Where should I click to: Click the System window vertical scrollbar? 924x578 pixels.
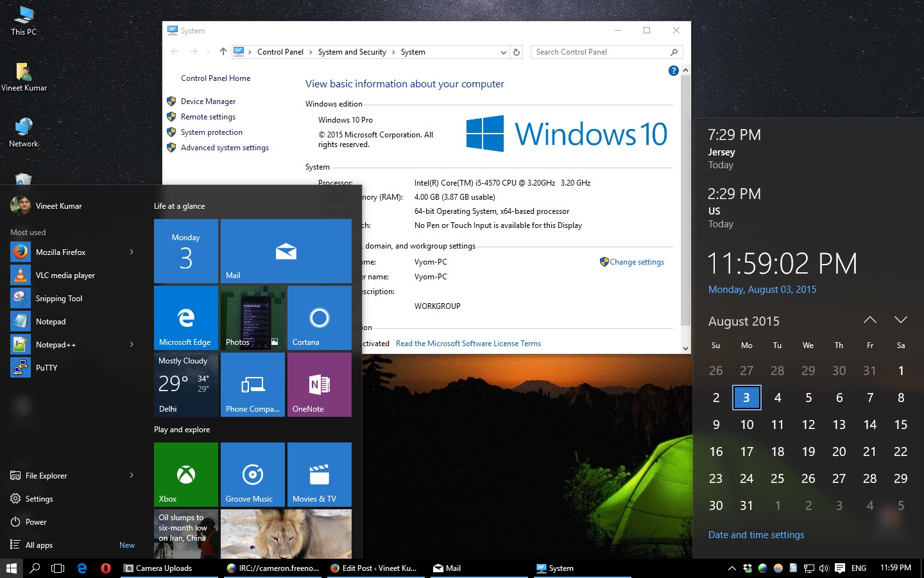[x=685, y=200]
